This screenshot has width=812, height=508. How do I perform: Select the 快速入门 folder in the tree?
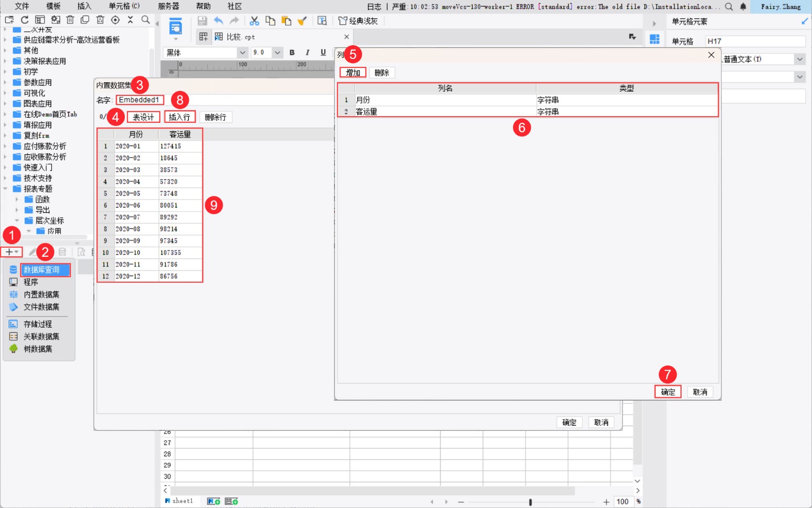coord(38,167)
